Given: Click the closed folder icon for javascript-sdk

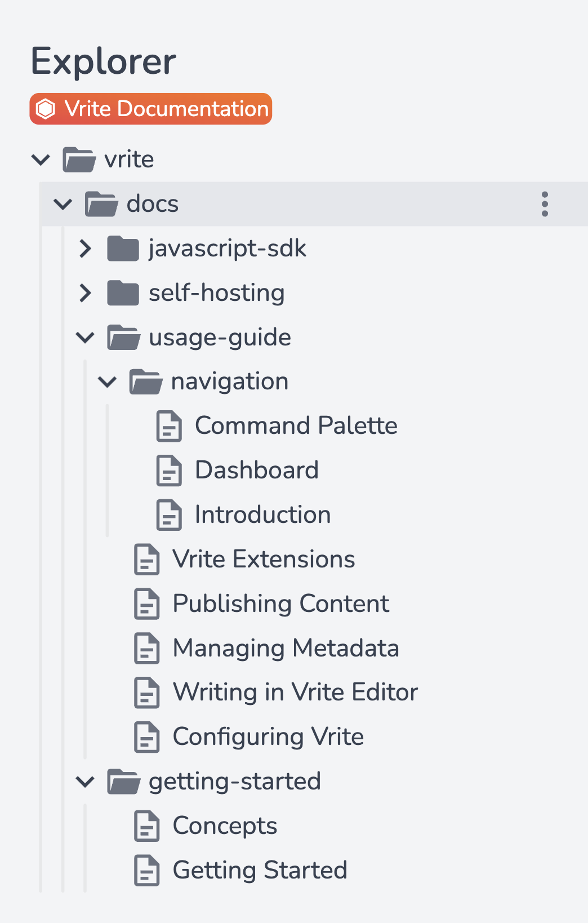Looking at the screenshot, I should [x=123, y=248].
